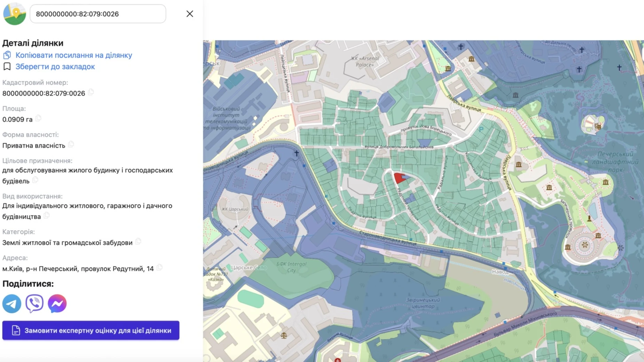The width and height of the screenshot is (644, 362).
Task: Click the red highlighted parcel on map
Action: click(399, 178)
